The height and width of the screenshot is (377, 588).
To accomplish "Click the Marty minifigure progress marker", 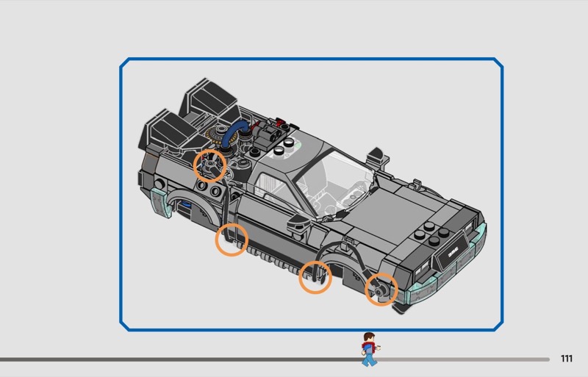I will coord(367,349).
